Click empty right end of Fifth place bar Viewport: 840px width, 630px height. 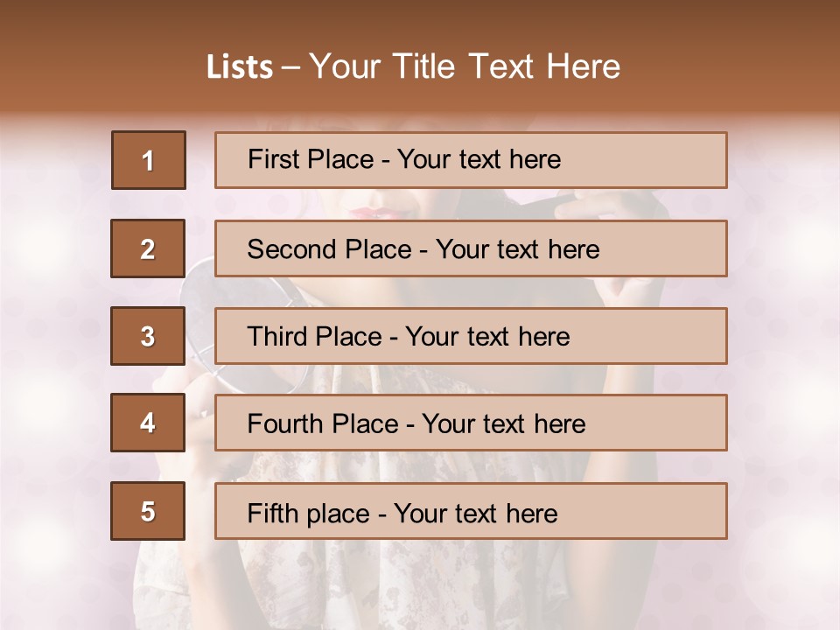pyautogui.click(x=665, y=511)
